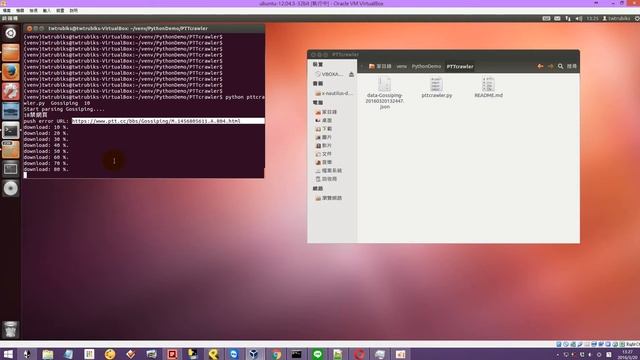Select the pttcrawler.py file icon
This screenshot has height=360, width=640.
(x=436, y=85)
